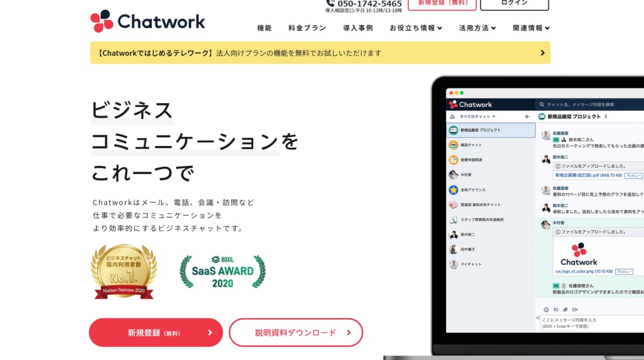This screenshot has width=644, height=360.
Task: Open the 料金プラン menu item
Action: pos(307,28)
